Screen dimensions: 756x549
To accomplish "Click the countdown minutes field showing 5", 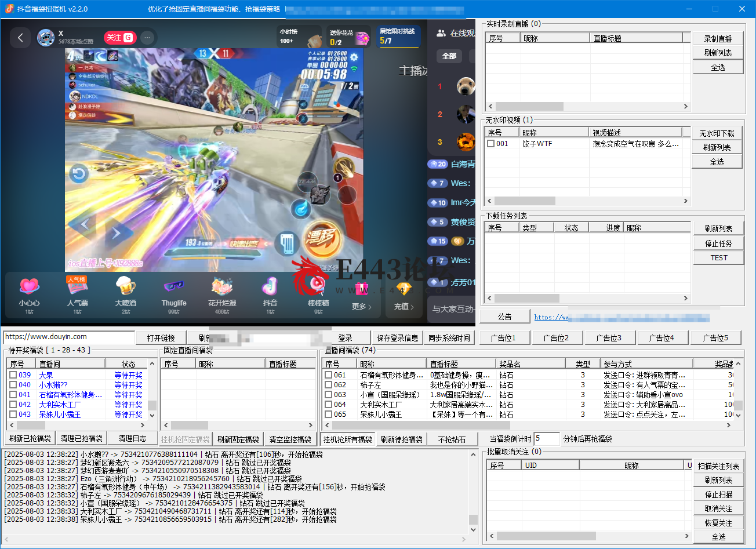I will coord(547,439).
